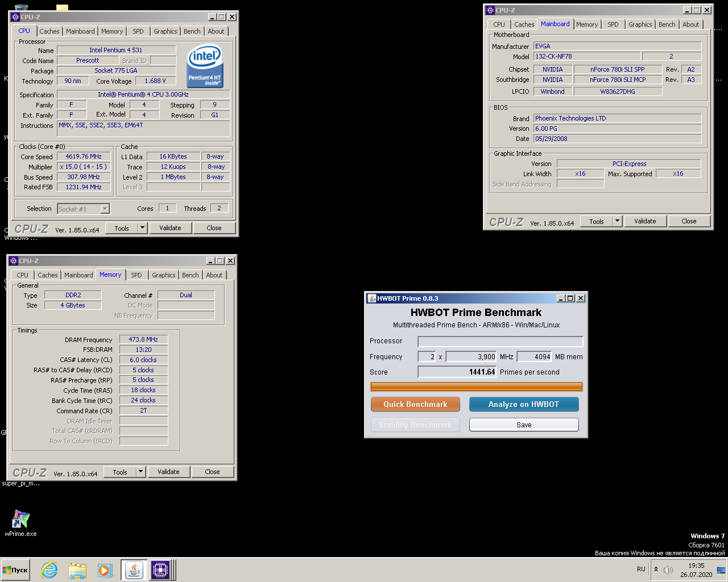Open Graphics tab in the Memory window
728x582 pixels.
164,275
